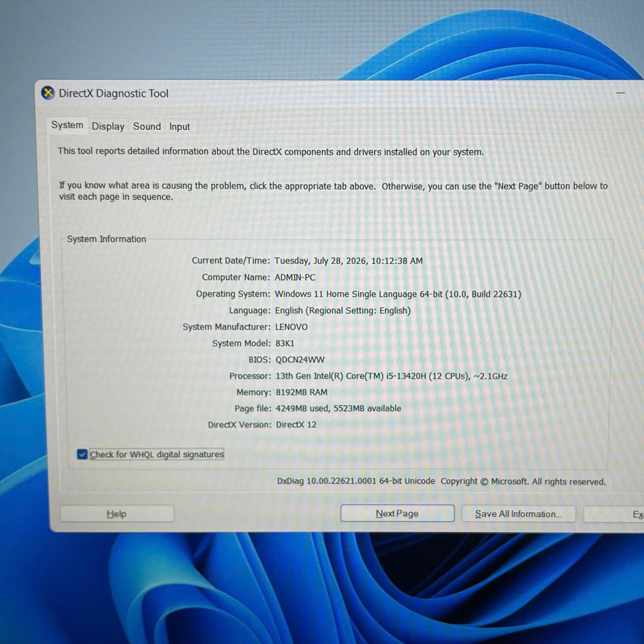Click Save All Information button
Viewport: 644px width, 644px height.
coord(518,514)
